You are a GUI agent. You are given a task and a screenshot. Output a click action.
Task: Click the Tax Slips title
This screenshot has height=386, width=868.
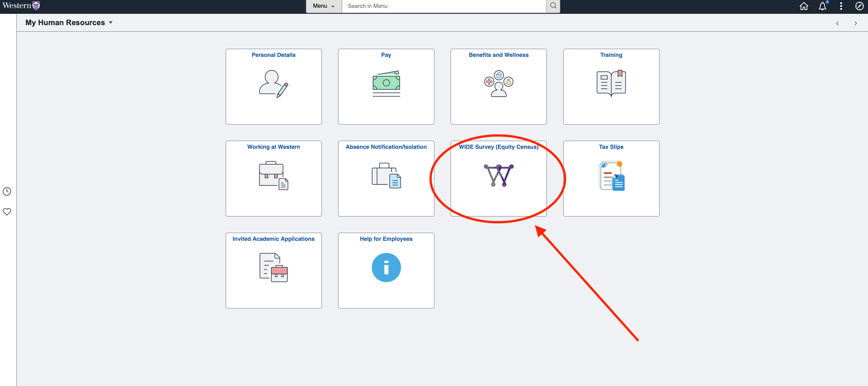pos(611,147)
